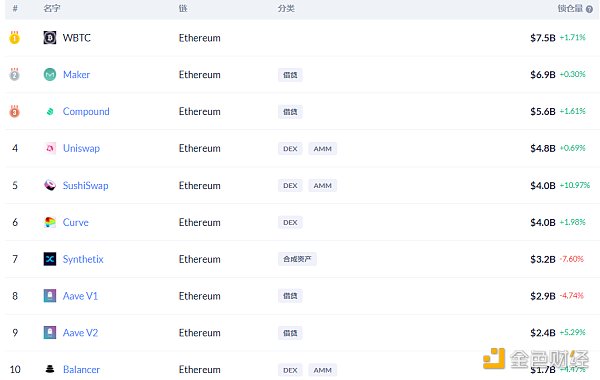Select the DEX tag in Curve row
600x380 pixels.
click(290, 222)
